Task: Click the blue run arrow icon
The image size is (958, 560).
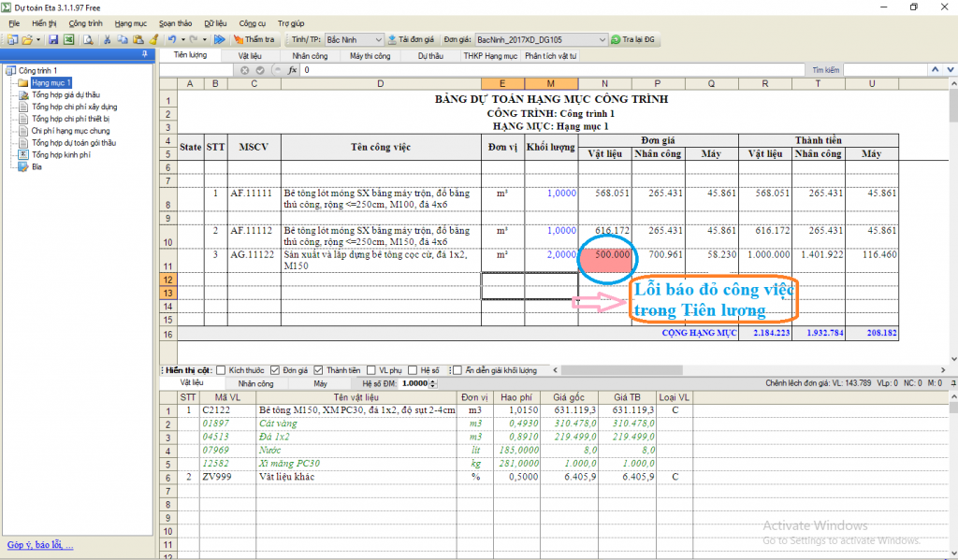Action: coord(219,40)
